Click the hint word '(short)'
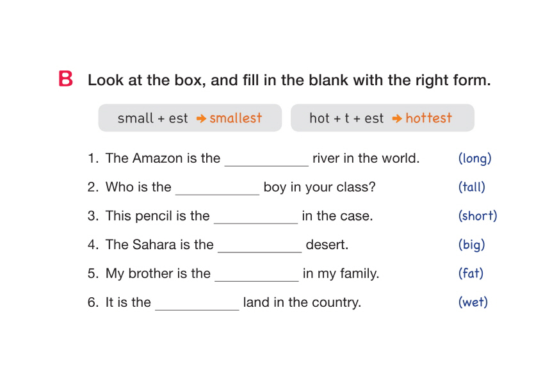Viewport: 559px width, 392px height. (x=477, y=216)
